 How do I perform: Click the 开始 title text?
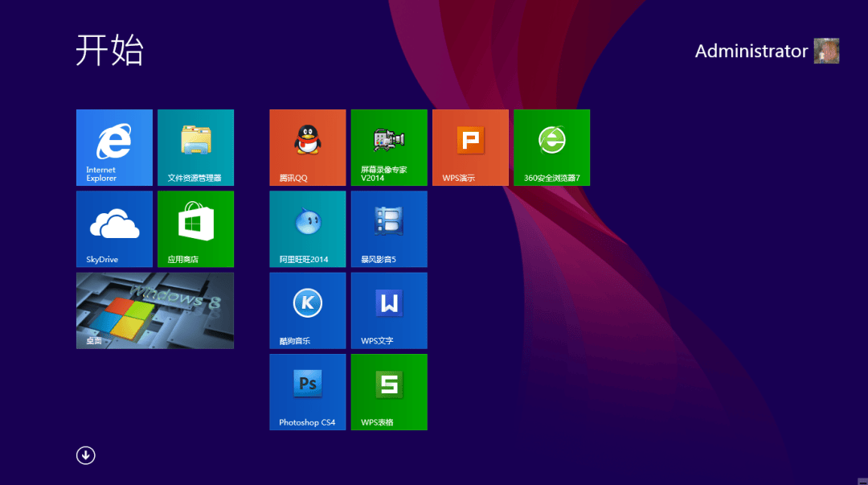click(110, 51)
